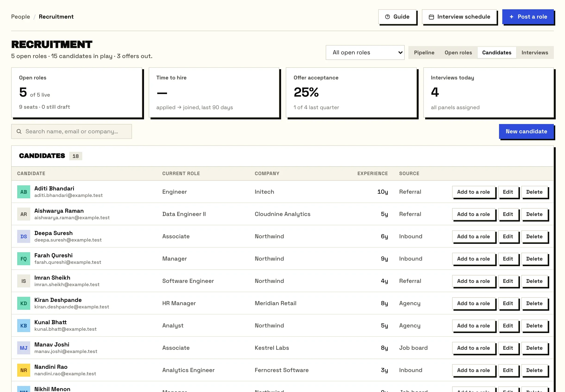Select the Candidates tab
This screenshot has height=392, width=565.
click(496, 52)
